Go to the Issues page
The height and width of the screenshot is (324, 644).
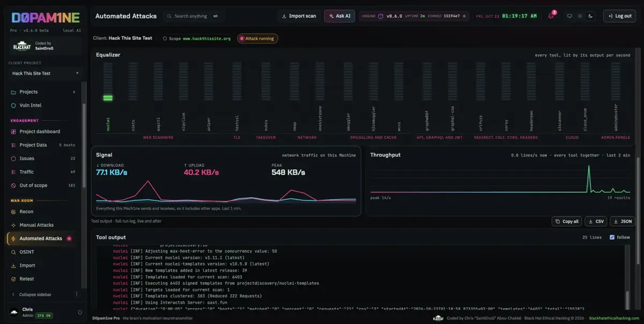pos(43,159)
